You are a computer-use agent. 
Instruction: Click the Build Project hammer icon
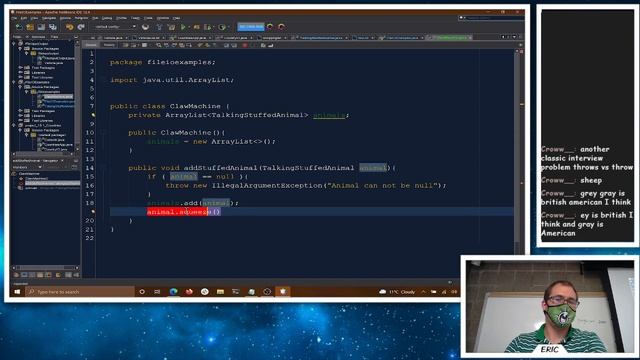click(159, 27)
